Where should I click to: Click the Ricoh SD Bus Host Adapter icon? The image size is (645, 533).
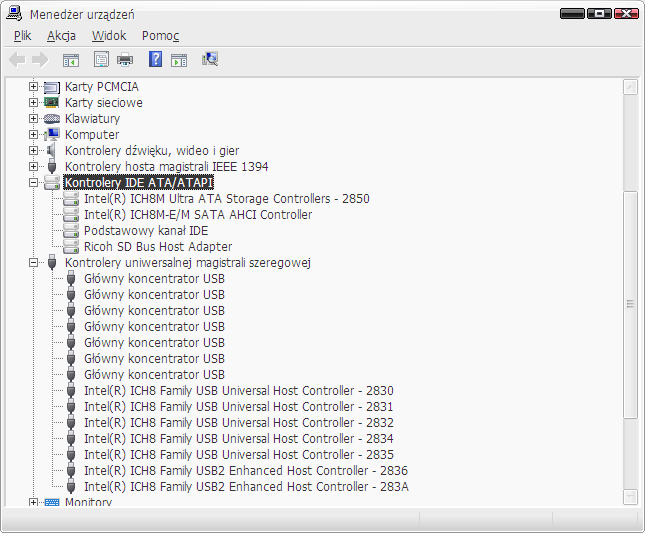71,247
